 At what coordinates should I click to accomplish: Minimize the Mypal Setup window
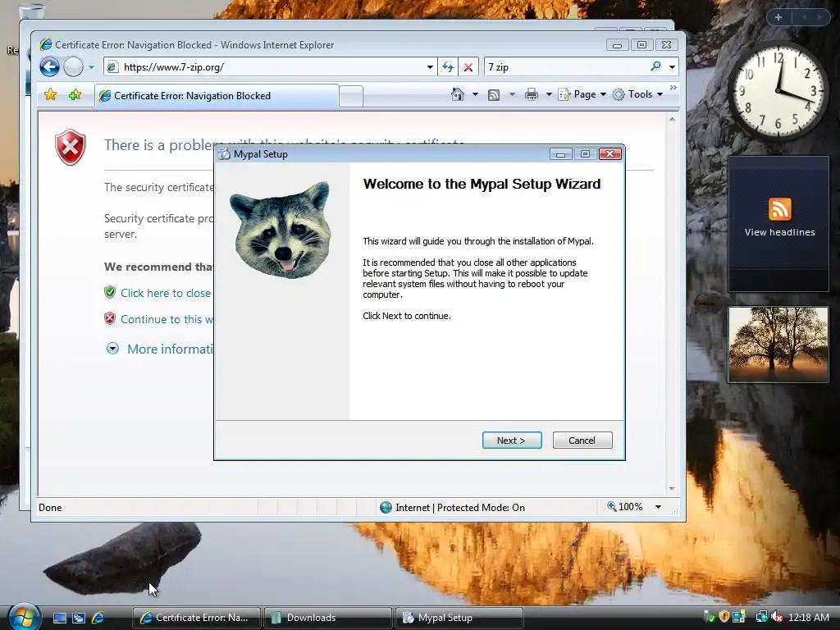pos(560,153)
